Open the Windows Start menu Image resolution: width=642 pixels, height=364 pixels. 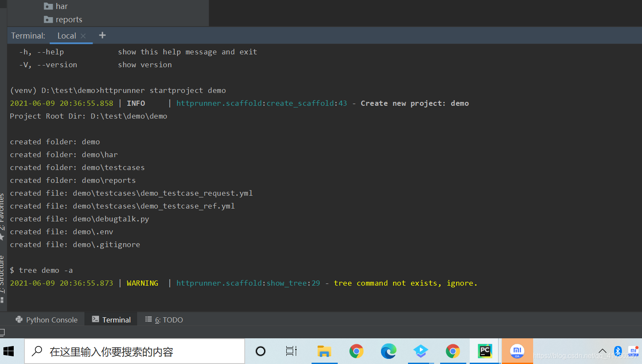[x=9, y=352]
